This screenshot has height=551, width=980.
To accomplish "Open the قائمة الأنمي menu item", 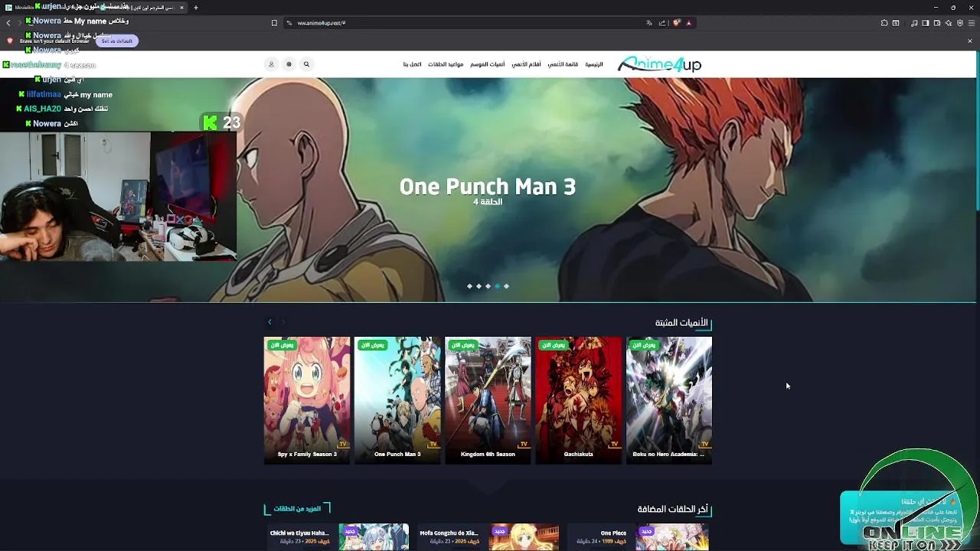I will coord(563,64).
